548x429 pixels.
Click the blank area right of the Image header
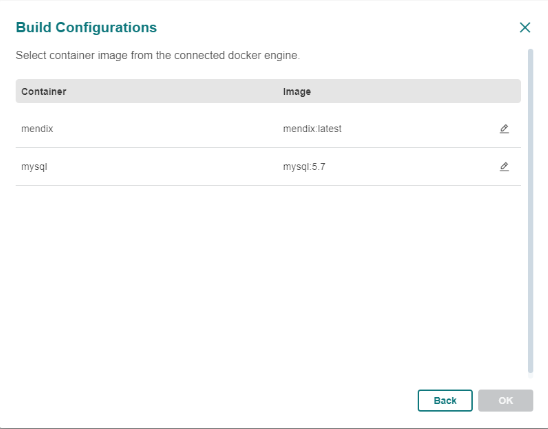click(416, 92)
